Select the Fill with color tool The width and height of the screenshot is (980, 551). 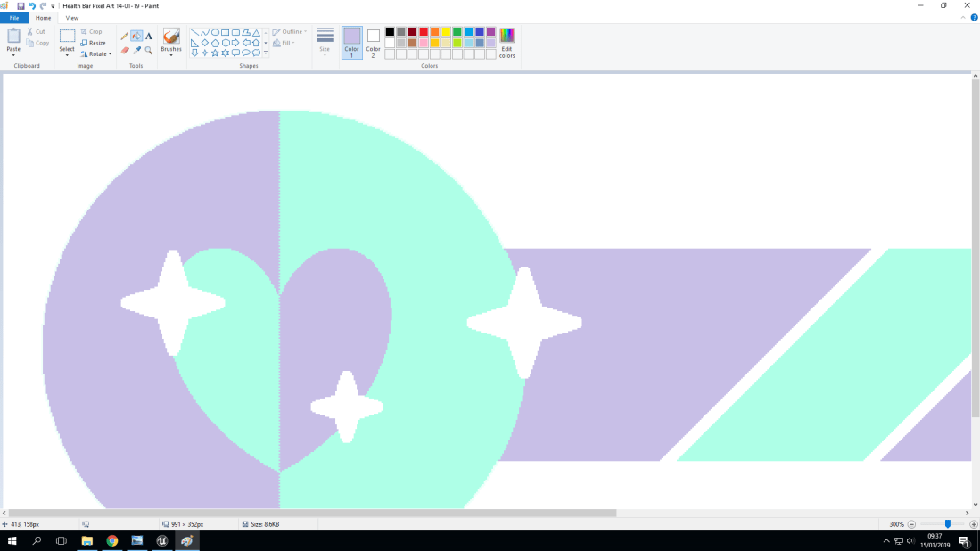point(136,37)
